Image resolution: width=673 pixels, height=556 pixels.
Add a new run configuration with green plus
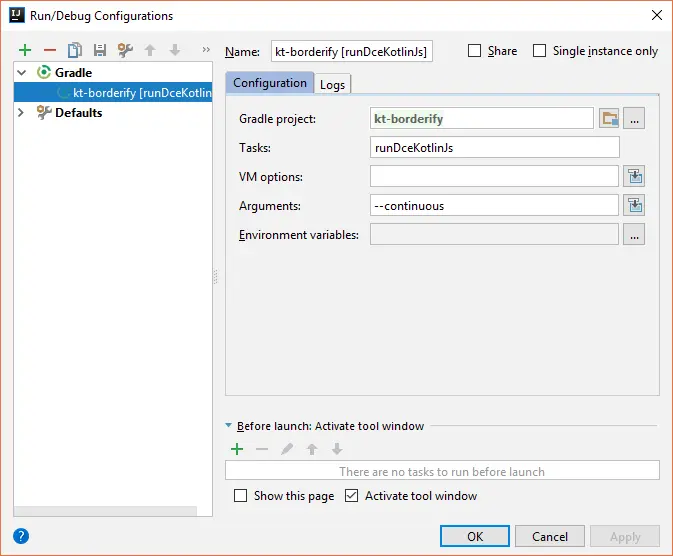tap(25, 50)
